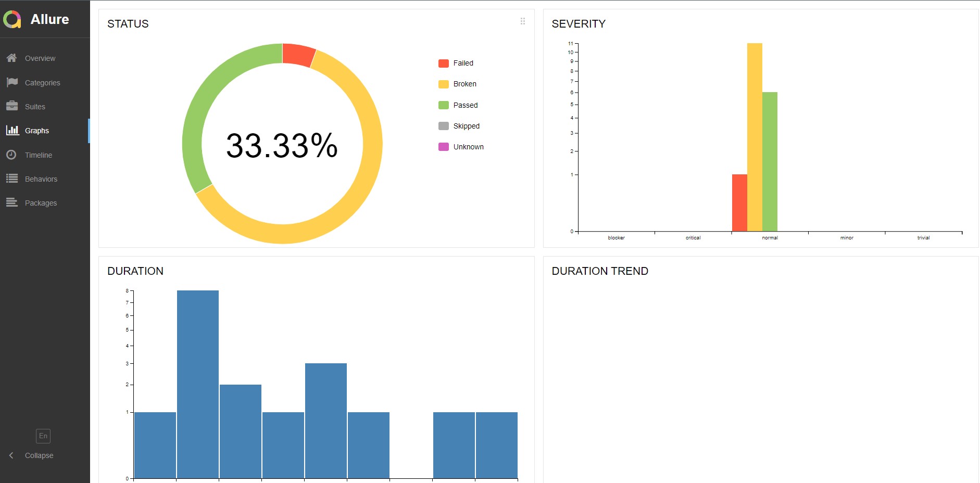980x483 pixels.
Task: Click the Allure logo
Action: [x=36, y=19]
